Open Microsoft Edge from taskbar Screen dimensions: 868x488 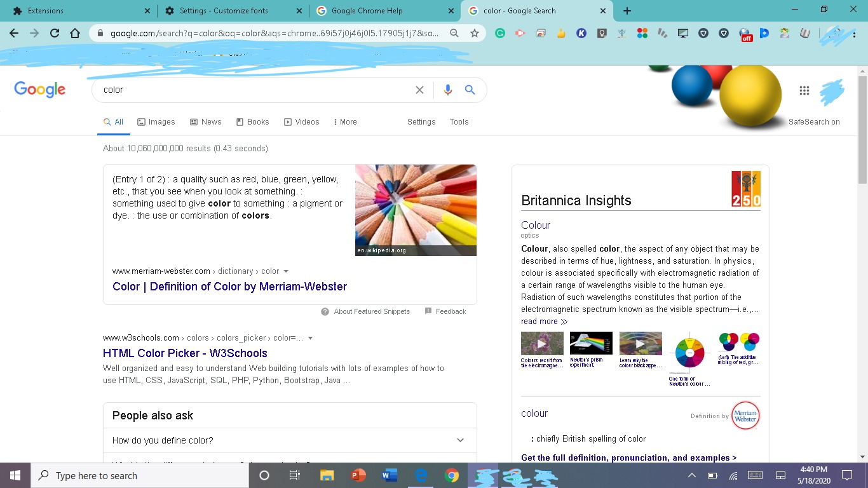coord(421,475)
